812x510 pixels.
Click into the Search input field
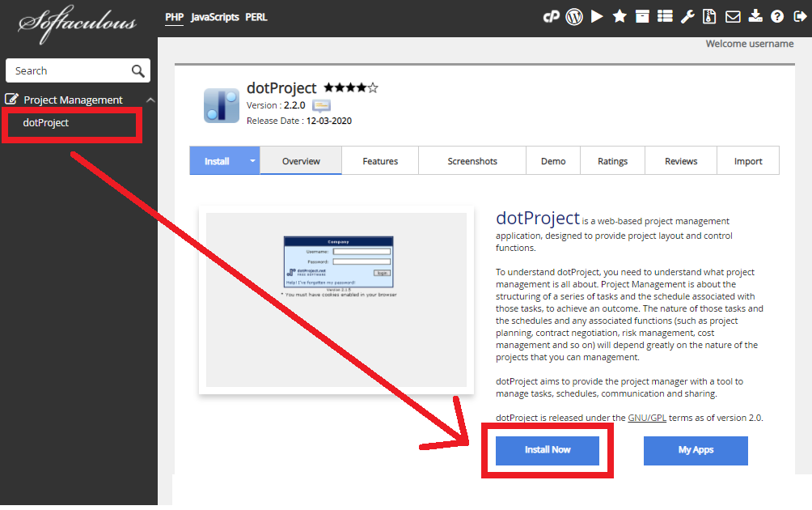point(69,70)
